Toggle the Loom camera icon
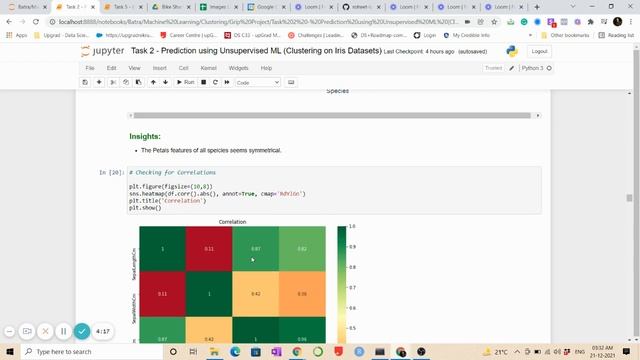Viewport: 640px width, 360px height. [27, 331]
